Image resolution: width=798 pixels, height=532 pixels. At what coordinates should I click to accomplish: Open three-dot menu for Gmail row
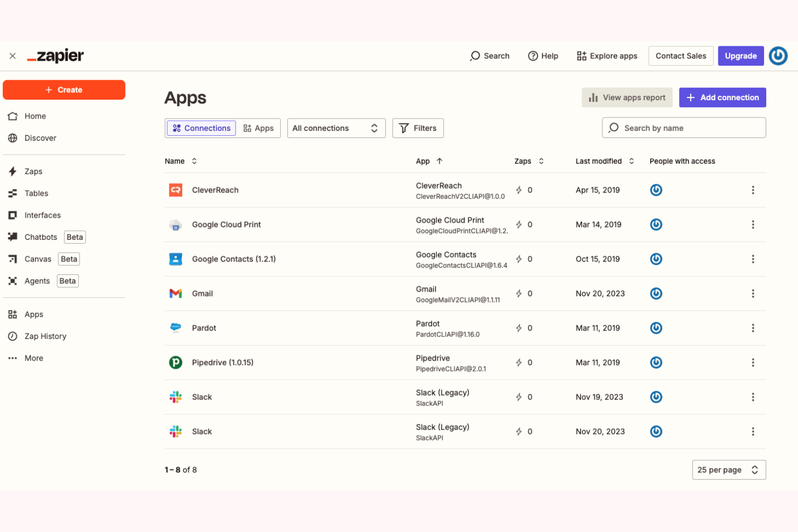[x=753, y=294]
